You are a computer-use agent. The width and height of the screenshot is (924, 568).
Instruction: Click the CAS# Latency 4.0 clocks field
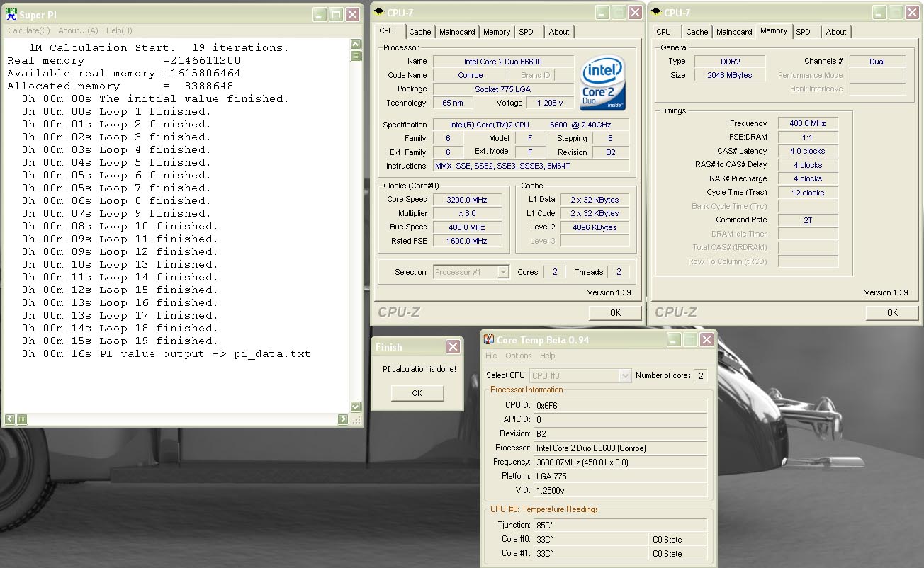pos(808,151)
